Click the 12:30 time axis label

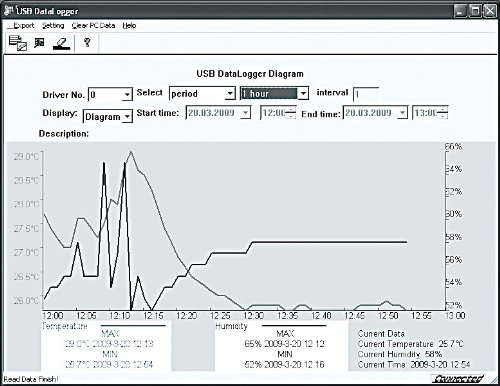pos(254,315)
